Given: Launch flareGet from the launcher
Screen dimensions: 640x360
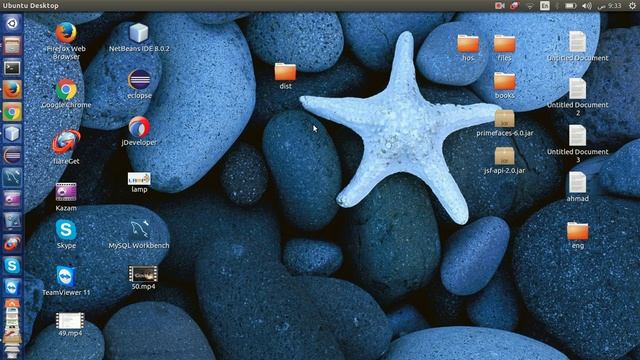Looking at the screenshot, I should [x=12, y=244].
